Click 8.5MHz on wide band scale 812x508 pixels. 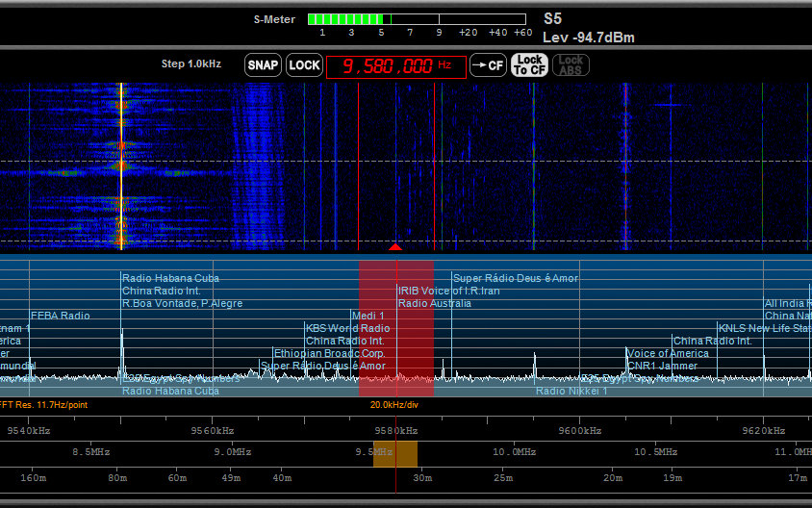[91, 452]
